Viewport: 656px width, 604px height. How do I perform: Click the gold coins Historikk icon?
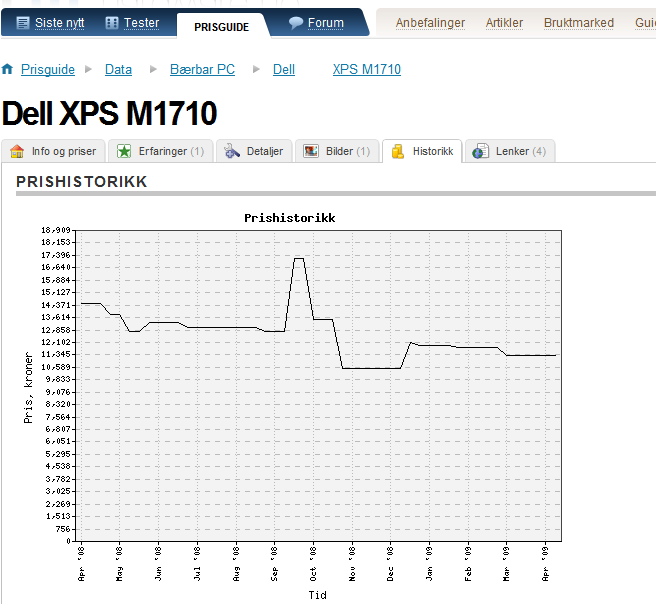(398, 151)
